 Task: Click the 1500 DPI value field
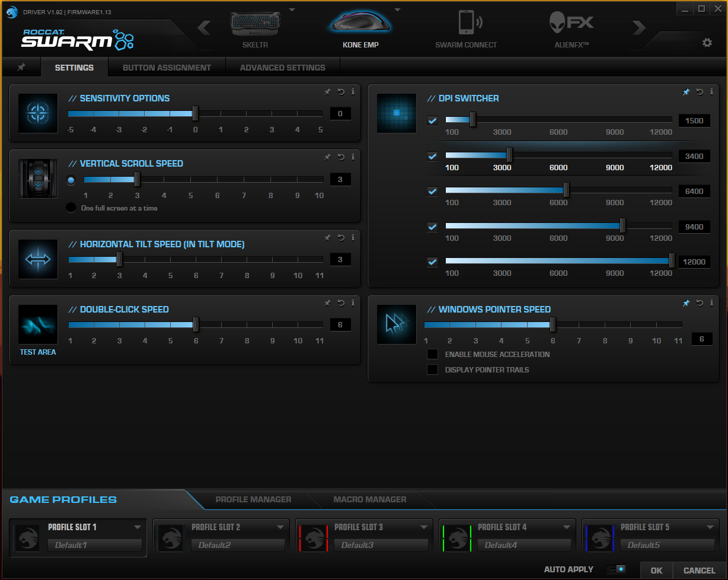click(x=694, y=121)
